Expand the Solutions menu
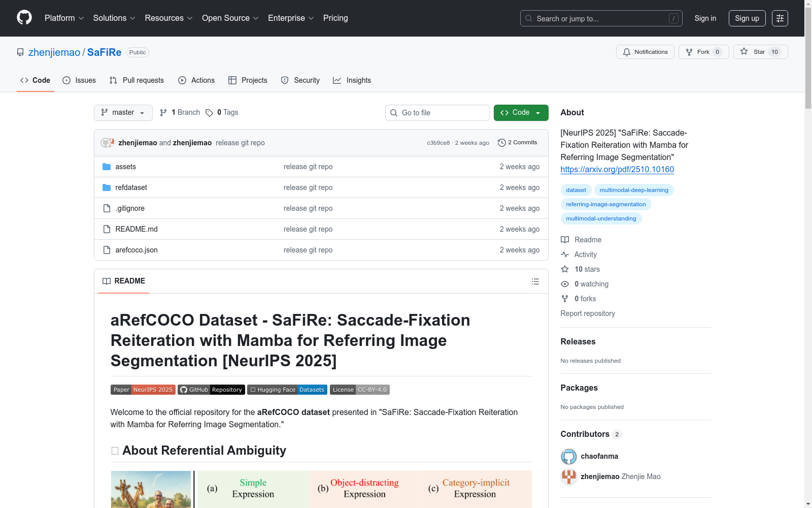This screenshot has height=508, width=812. [114, 18]
